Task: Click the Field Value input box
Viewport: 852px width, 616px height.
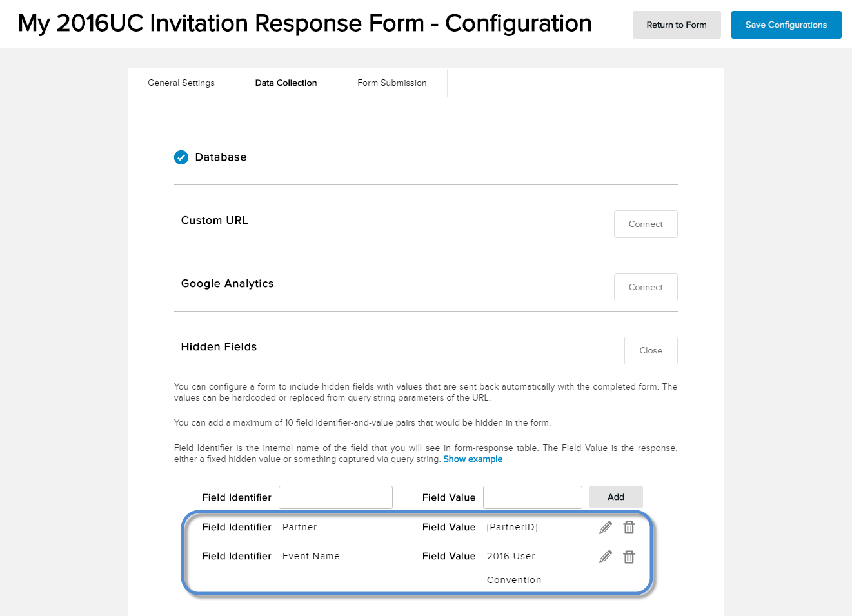Action: 532,497
